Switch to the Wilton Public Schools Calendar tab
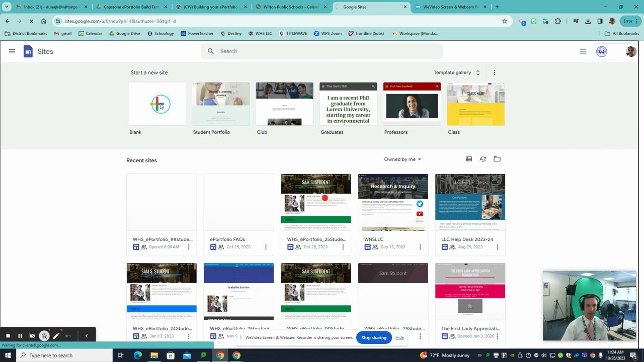 [291, 7]
